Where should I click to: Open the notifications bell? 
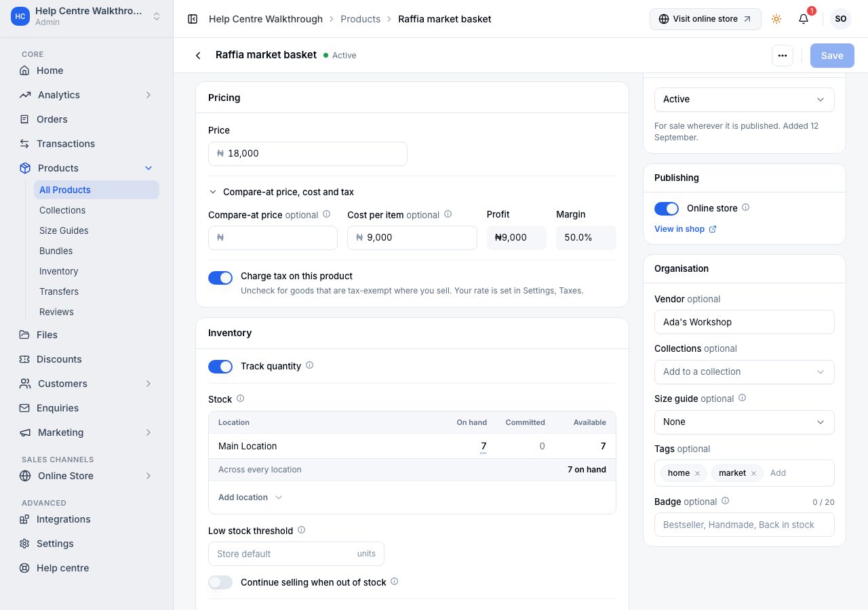(x=804, y=19)
